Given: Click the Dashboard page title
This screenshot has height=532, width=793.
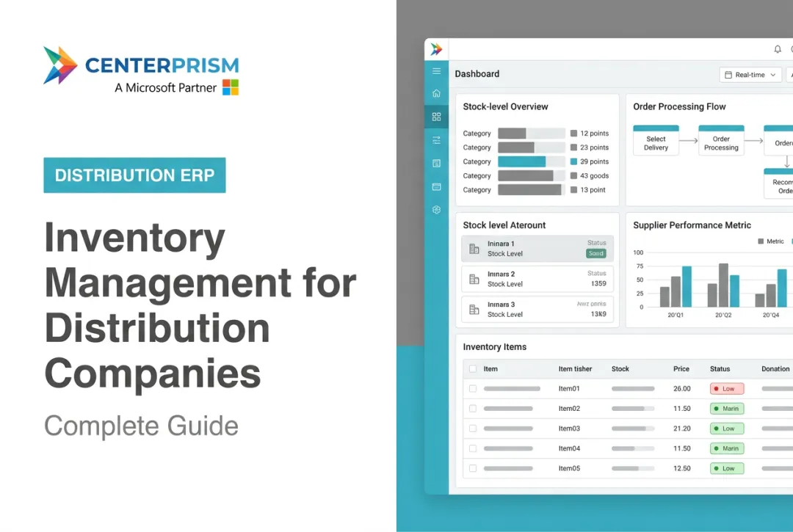Looking at the screenshot, I should tap(477, 74).
